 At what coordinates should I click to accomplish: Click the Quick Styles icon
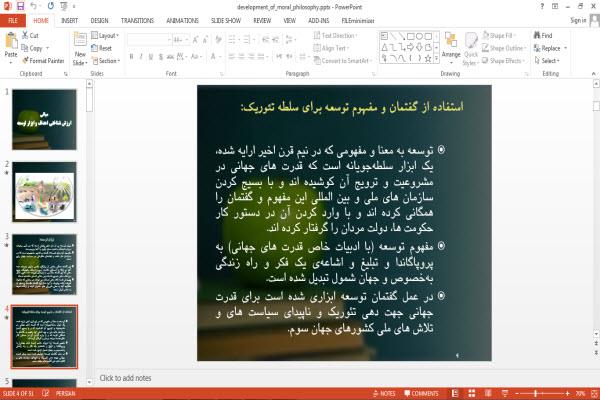pos(471,40)
